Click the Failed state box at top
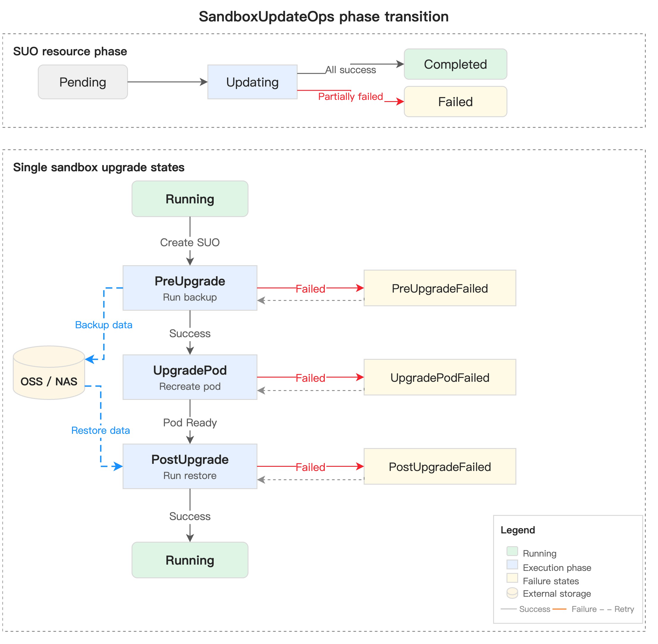 click(456, 101)
